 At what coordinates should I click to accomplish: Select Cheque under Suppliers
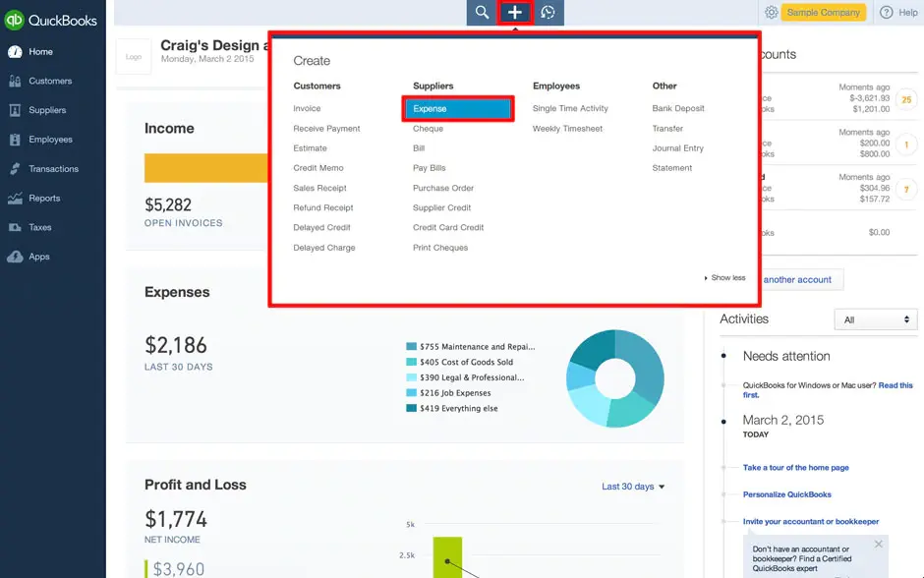(x=428, y=129)
